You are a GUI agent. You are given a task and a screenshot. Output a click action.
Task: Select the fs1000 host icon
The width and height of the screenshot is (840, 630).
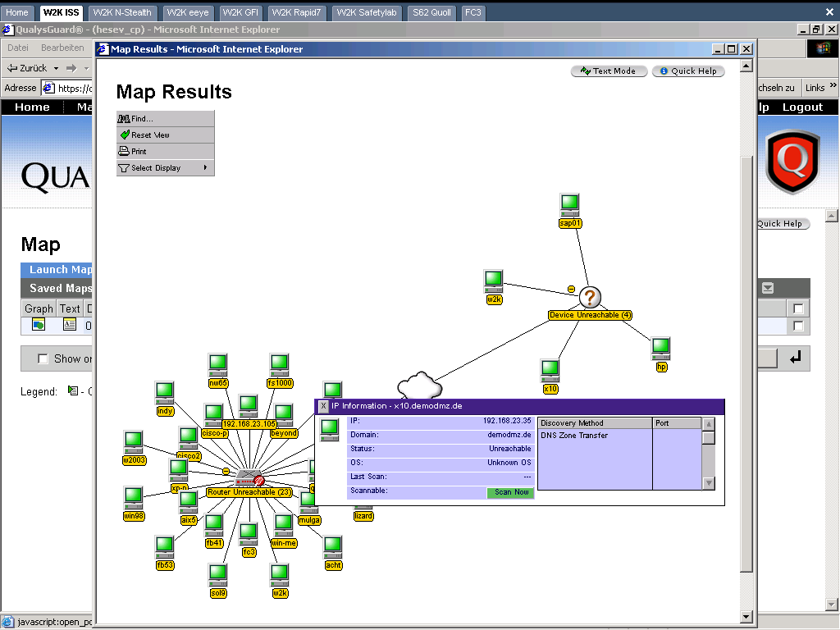[279, 365]
